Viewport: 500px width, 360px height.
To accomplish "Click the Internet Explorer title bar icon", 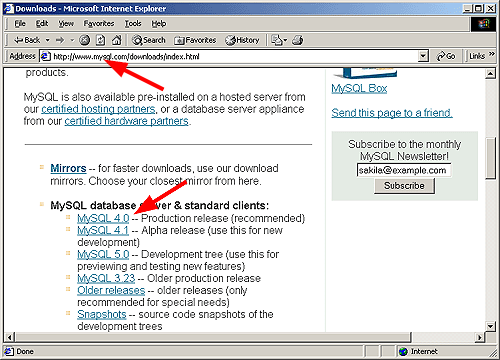I will pyautogui.click(x=9, y=9).
